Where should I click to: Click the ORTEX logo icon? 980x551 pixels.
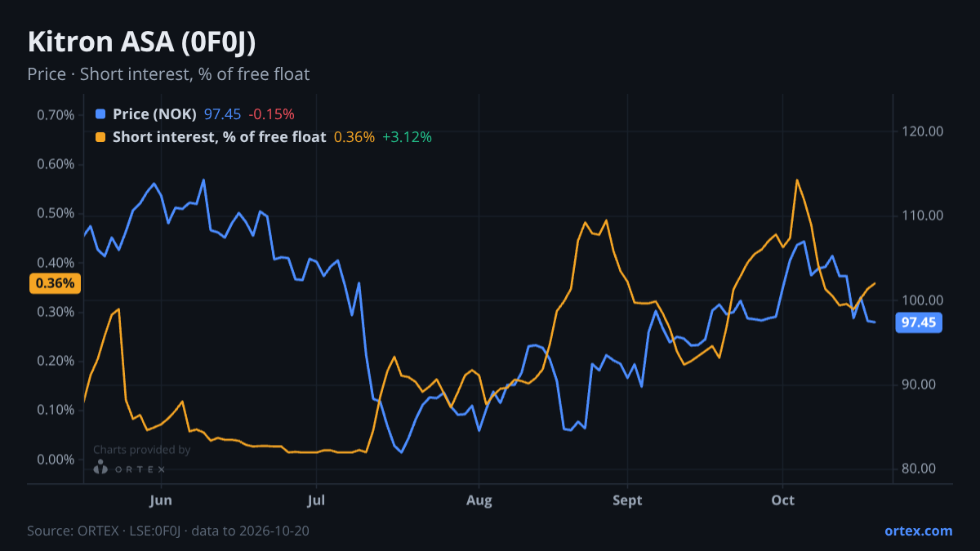pyautogui.click(x=100, y=467)
